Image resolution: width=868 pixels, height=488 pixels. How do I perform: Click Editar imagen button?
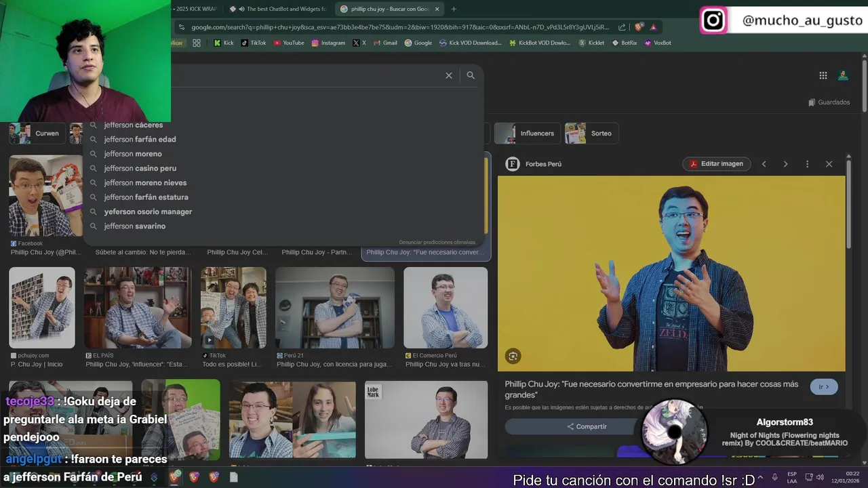click(x=717, y=164)
